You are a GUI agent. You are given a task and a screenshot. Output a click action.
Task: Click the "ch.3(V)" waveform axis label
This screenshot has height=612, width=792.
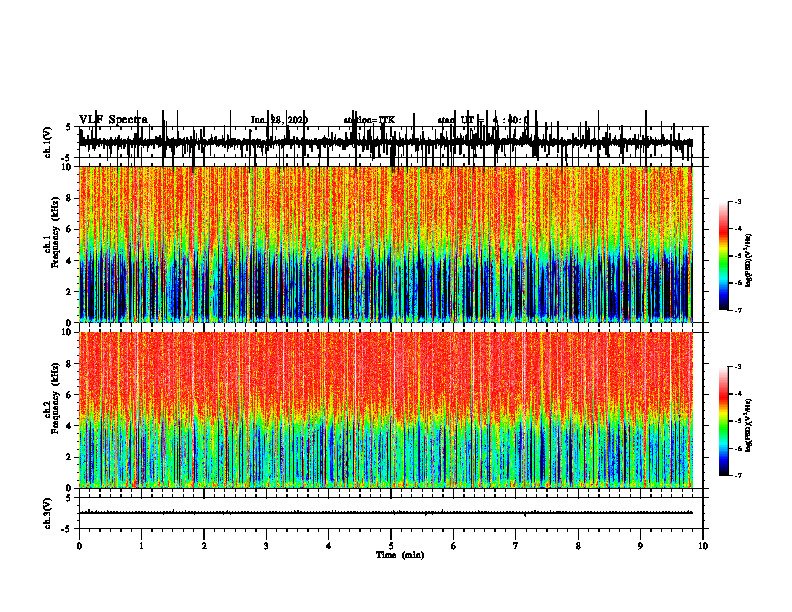coord(48,514)
